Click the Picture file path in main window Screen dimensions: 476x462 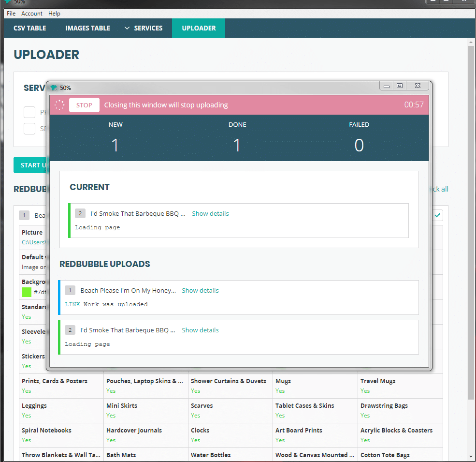pos(33,242)
